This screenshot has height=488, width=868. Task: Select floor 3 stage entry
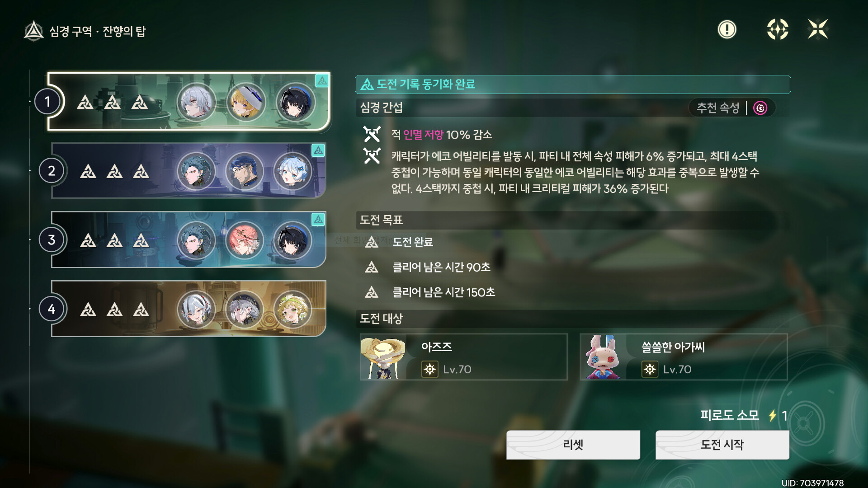click(189, 239)
